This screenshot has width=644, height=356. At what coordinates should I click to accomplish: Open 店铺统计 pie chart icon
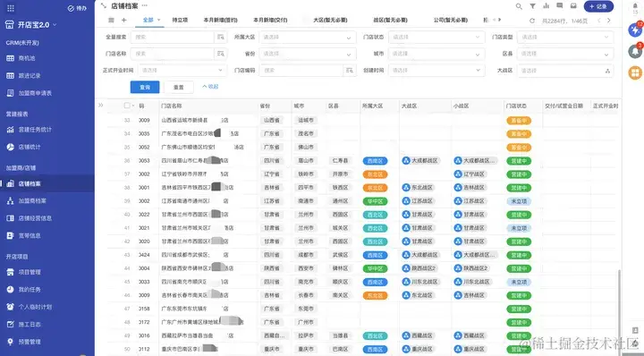[10, 147]
